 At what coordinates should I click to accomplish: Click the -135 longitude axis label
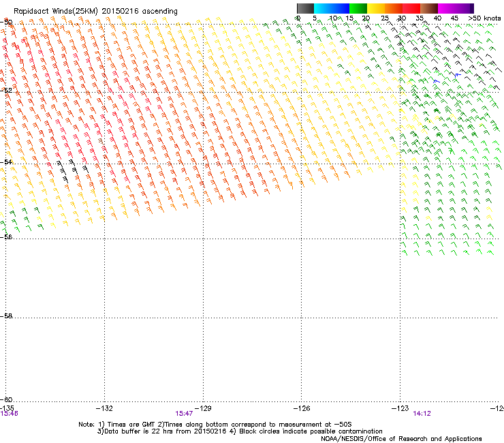pyautogui.click(x=7, y=408)
